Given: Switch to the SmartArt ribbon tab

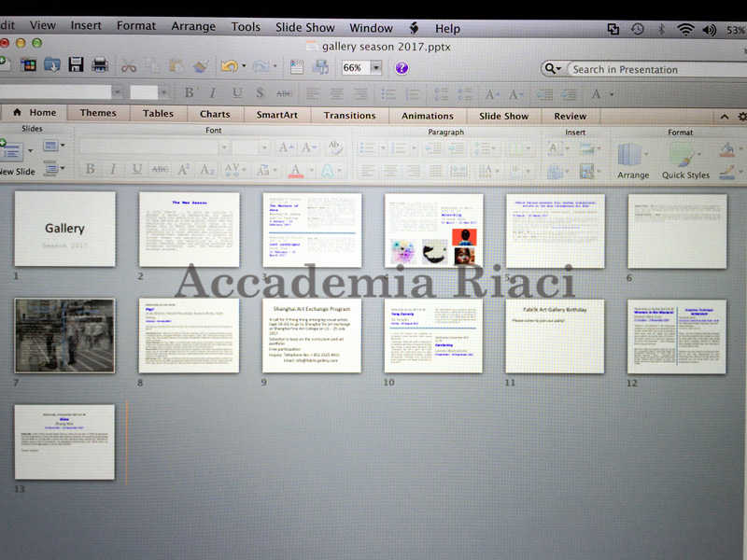Looking at the screenshot, I should [x=276, y=115].
